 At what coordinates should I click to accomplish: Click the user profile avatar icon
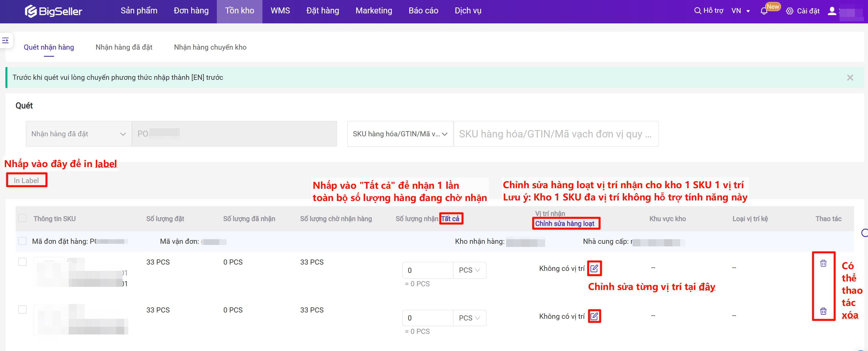[832, 11]
